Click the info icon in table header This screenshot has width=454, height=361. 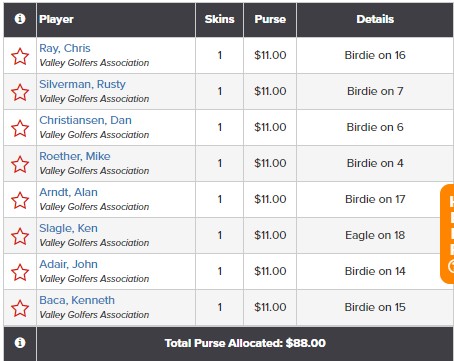point(20,19)
